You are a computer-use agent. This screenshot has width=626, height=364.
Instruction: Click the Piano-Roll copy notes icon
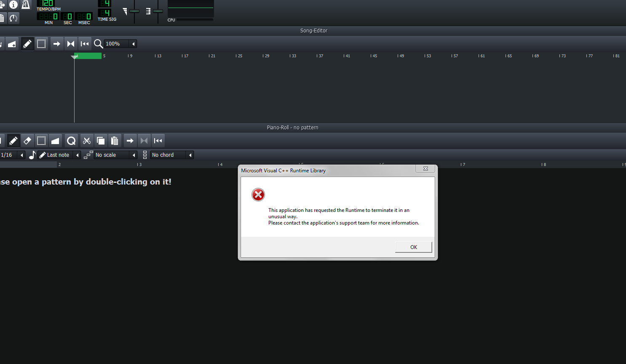point(101,141)
